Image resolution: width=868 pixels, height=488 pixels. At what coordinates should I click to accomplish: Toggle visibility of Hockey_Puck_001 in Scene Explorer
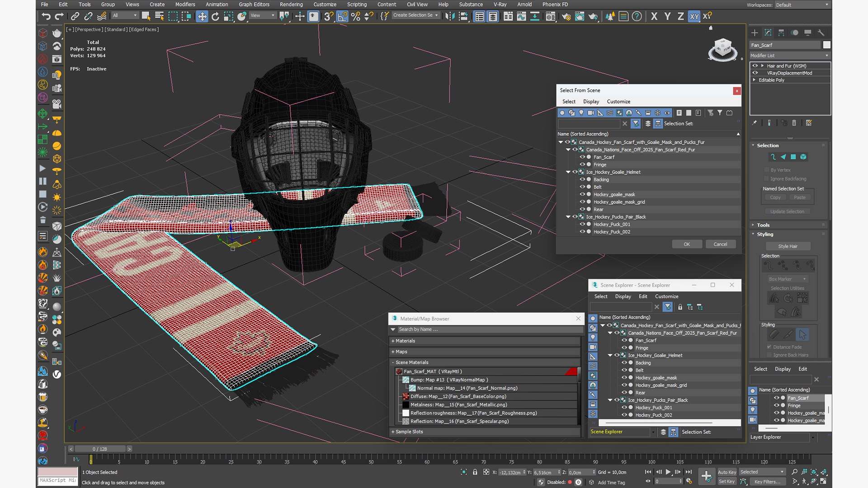[624, 408]
